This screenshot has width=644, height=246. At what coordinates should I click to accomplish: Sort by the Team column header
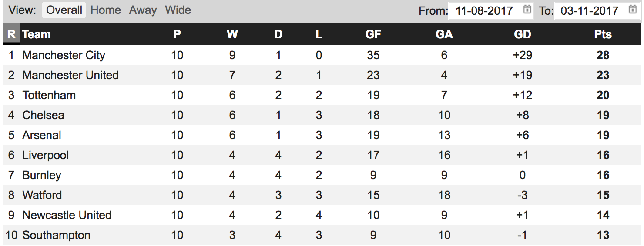click(x=37, y=34)
